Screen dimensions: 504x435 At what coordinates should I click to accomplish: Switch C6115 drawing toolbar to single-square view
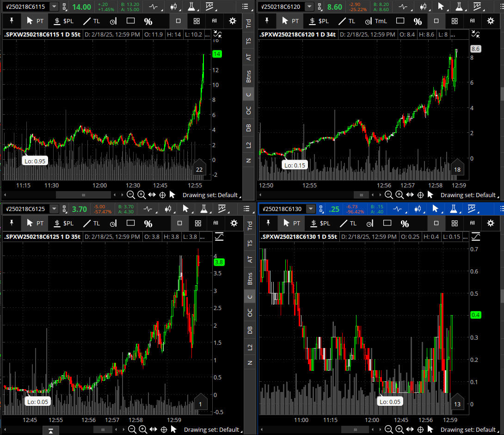[x=178, y=21]
